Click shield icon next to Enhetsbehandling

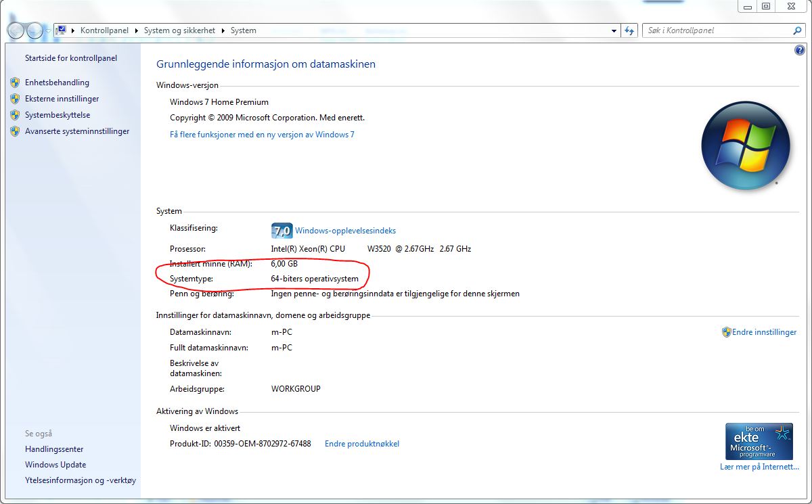point(16,83)
